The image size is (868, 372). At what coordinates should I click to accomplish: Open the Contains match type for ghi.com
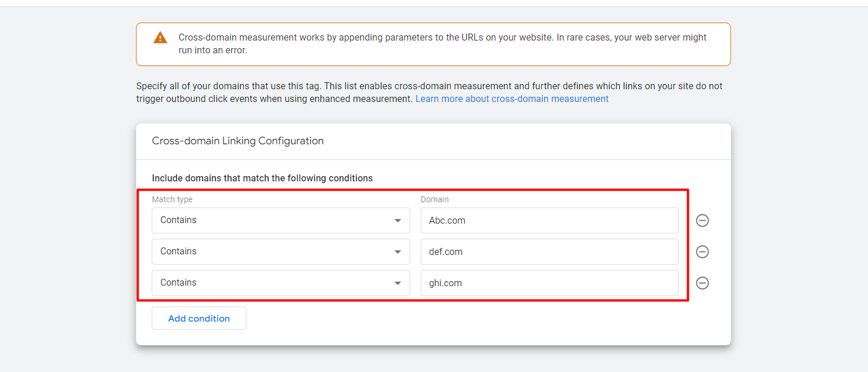pos(273,283)
